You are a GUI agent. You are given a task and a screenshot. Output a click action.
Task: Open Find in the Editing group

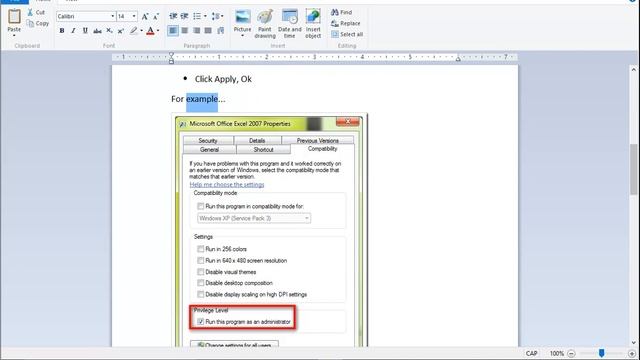click(x=342, y=12)
